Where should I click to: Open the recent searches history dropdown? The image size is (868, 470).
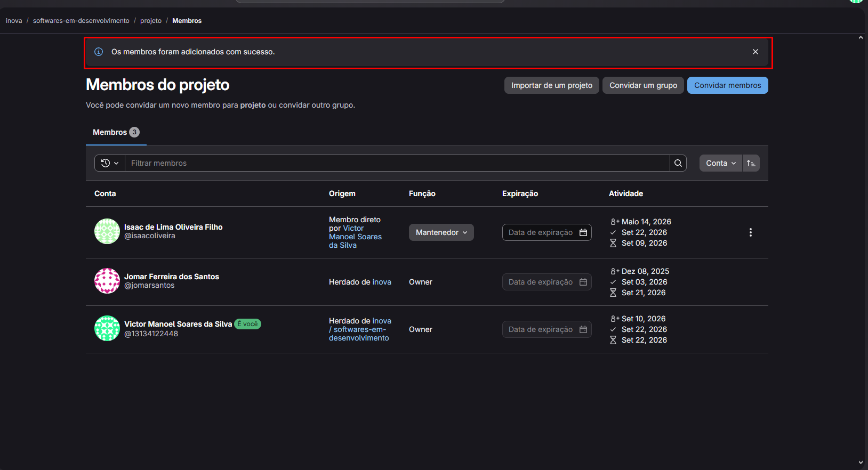(110, 163)
